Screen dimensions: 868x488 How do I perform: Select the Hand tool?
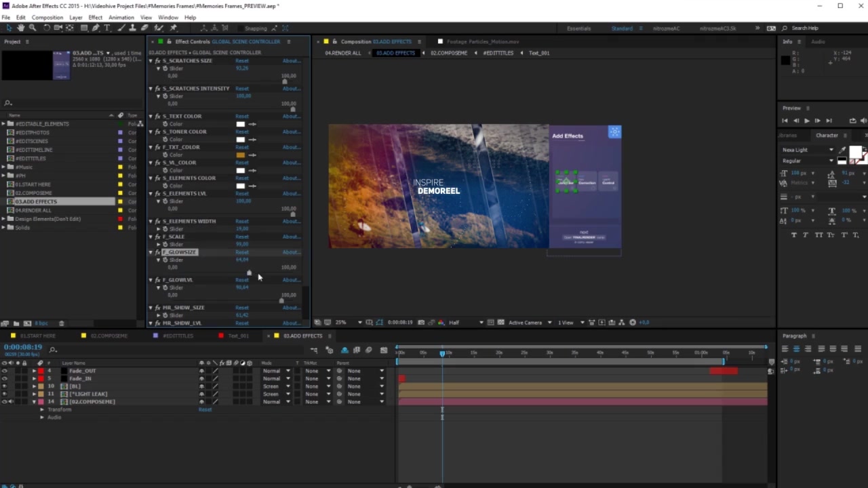(x=21, y=28)
